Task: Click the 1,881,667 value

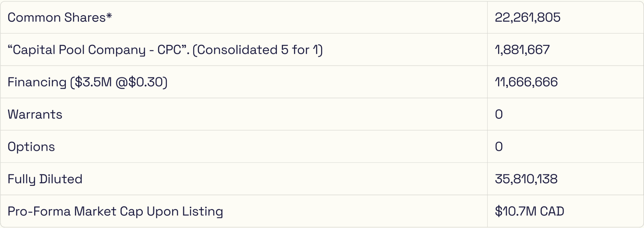Action: click(x=522, y=50)
